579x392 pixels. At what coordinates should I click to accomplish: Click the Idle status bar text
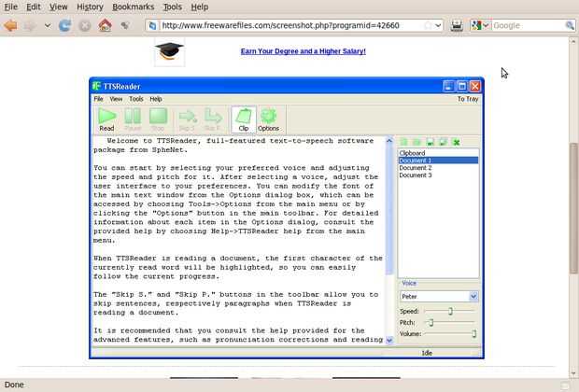click(x=427, y=353)
